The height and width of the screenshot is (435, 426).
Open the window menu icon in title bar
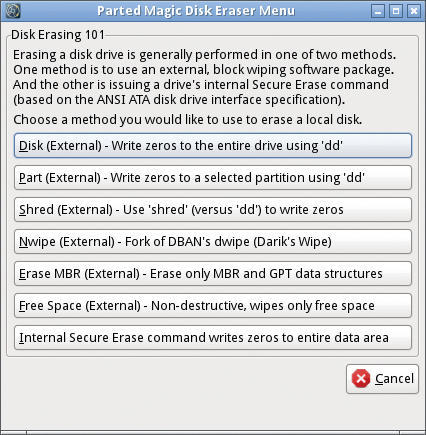(13, 11)
